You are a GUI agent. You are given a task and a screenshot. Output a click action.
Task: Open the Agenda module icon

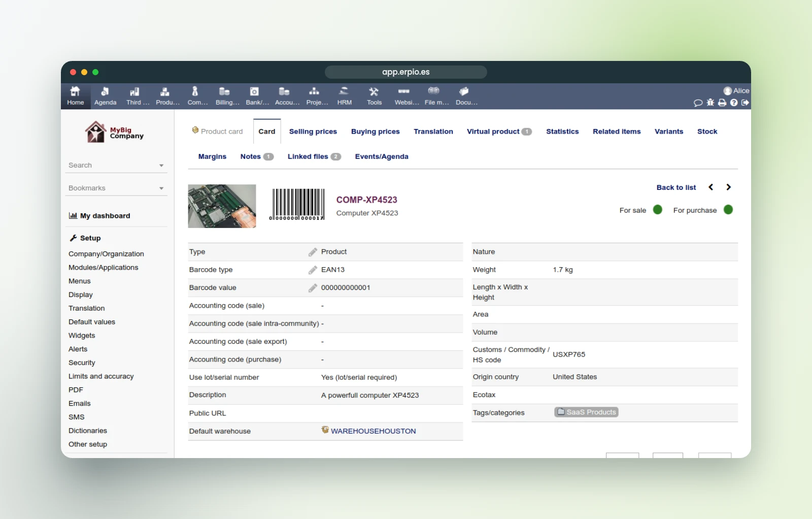pyautogui.click(x=105, y=96)
